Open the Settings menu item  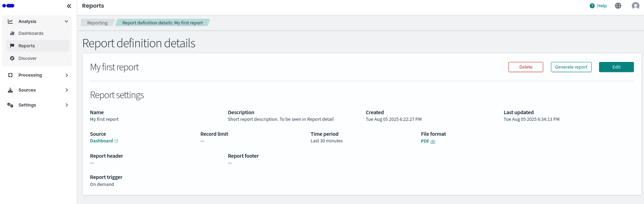pyautogui.click(x=37, y=105)
